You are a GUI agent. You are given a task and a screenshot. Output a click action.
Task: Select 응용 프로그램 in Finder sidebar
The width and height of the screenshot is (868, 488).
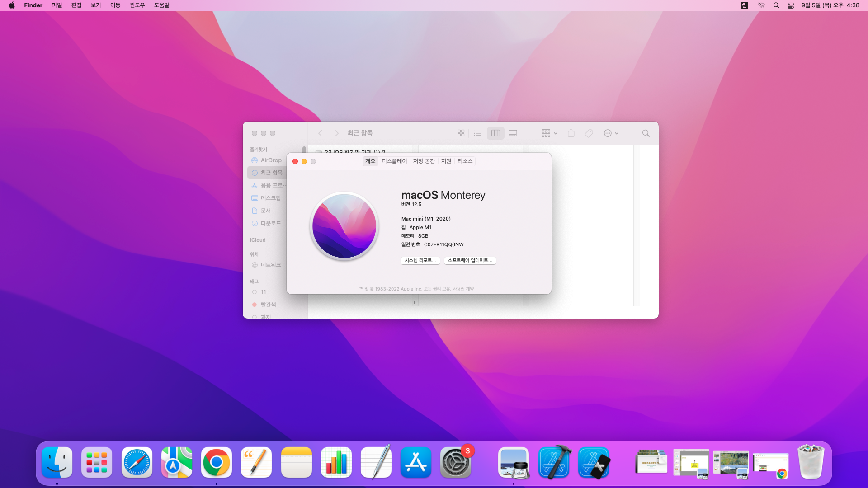(267, 186)
